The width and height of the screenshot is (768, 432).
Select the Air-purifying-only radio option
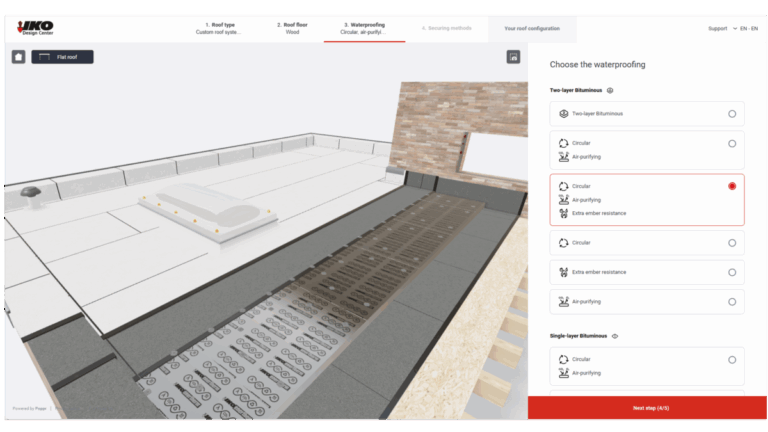(x=732, y=302)
